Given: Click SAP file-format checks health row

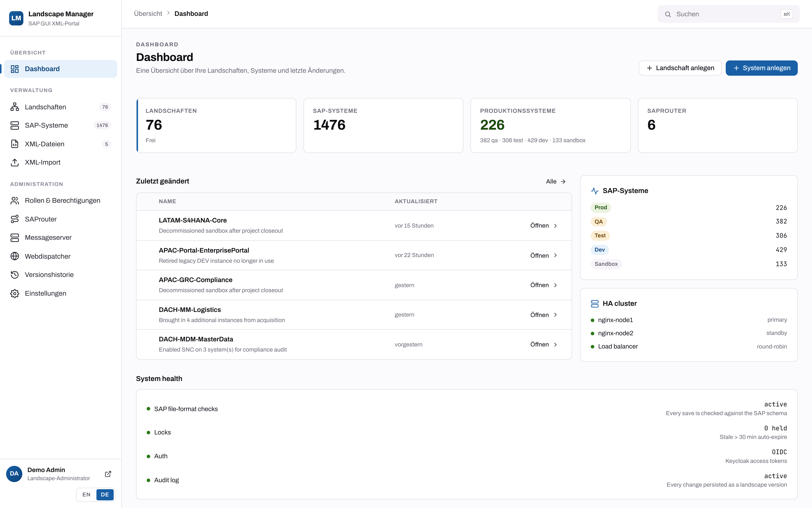Looking at the screenshot, I should (x=467, y=409).
